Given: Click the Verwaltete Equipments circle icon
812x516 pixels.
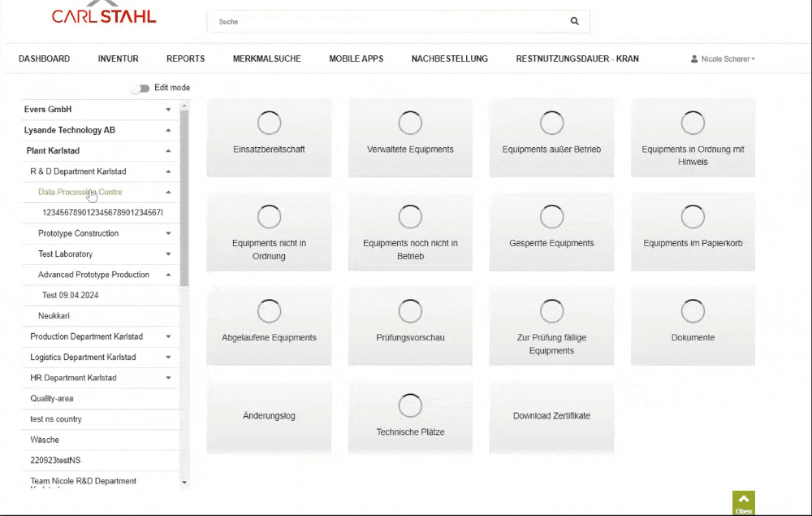Looking at the screenshot, I should (x=410, y=123).
